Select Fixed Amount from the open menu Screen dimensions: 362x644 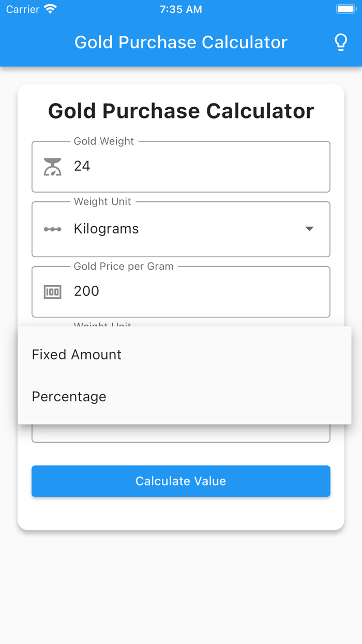[76, 354]
